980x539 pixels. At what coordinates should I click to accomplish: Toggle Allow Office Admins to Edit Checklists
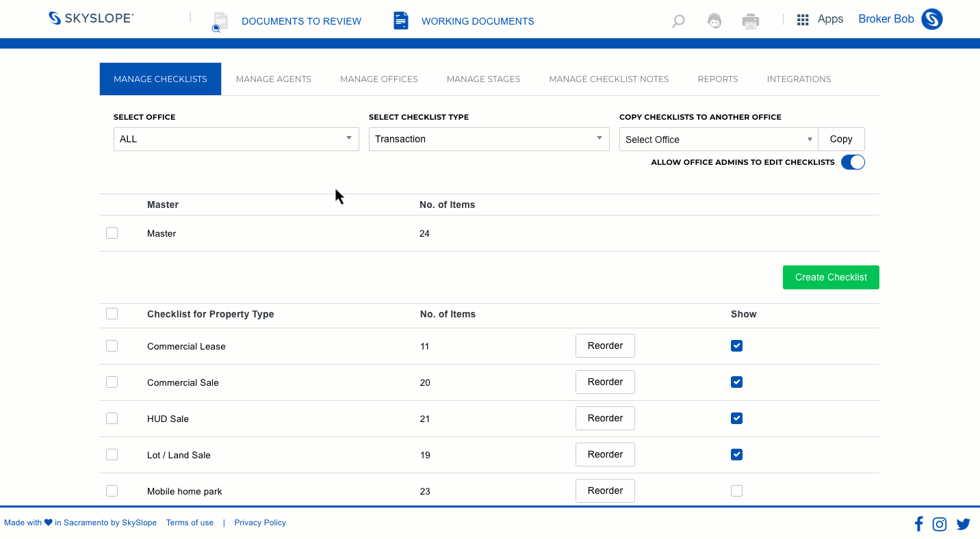point(853,162)
